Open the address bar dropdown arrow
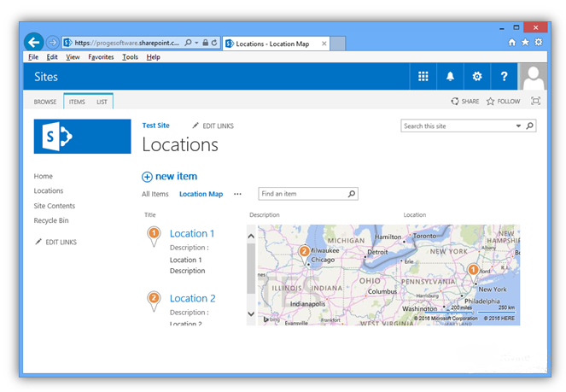 tap(196, 43)
